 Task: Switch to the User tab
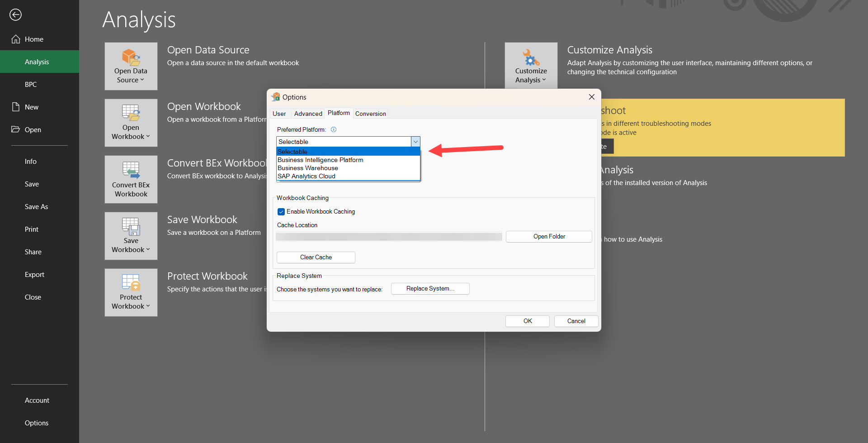click(x=279, y=114)
